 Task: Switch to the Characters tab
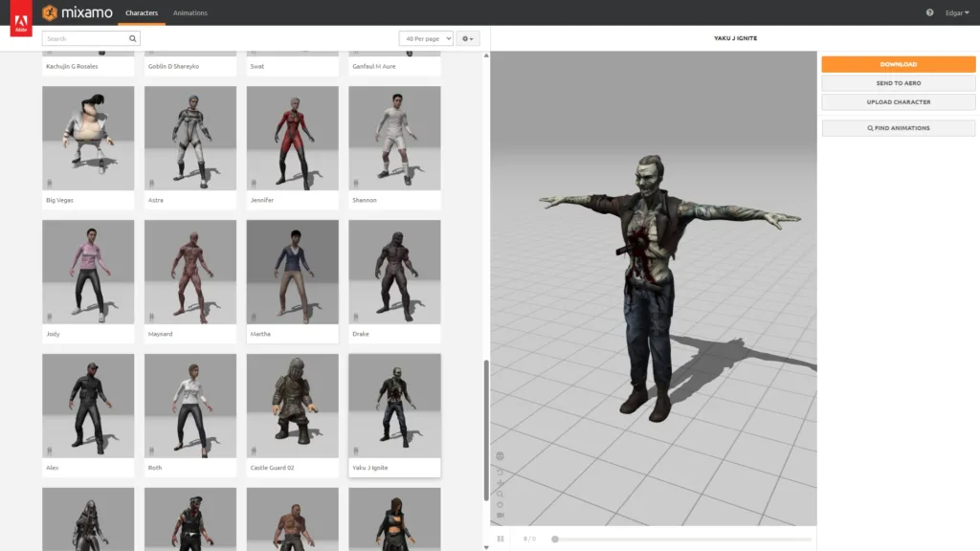pos(142,12)
